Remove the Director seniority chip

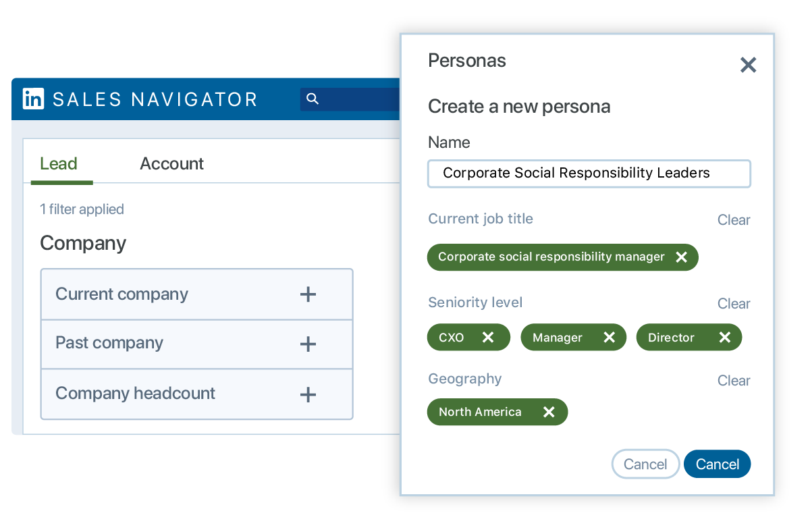725,337
